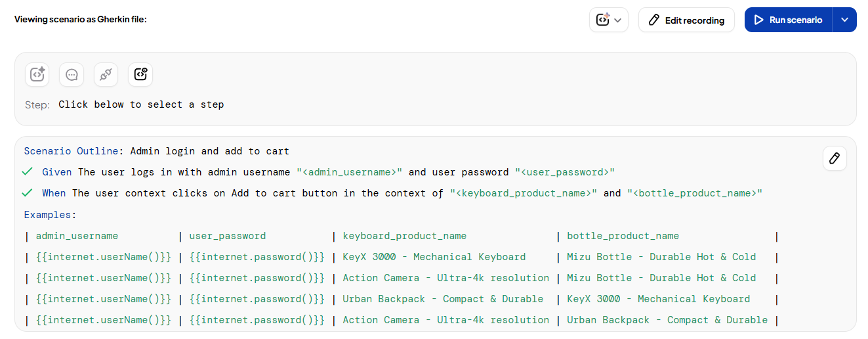Run the scenario
This screenshot has height=339, width=868.
click(x=788, y=20)
